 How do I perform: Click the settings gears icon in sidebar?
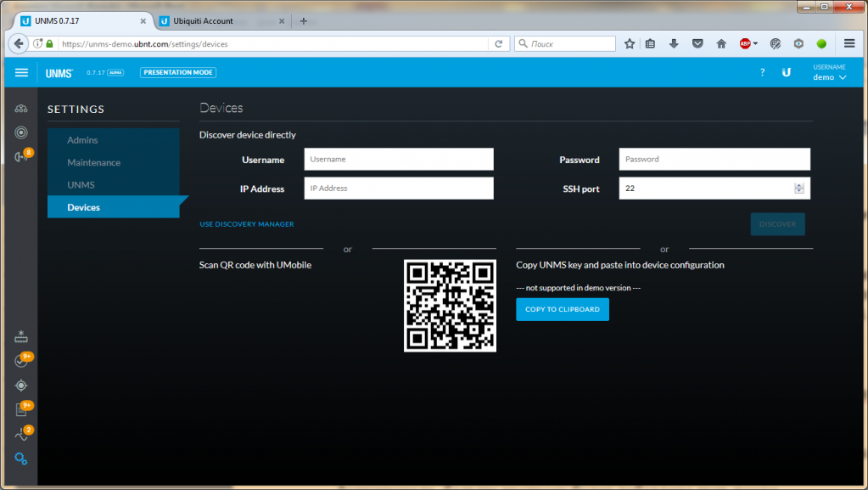click(x=21, y=459)
